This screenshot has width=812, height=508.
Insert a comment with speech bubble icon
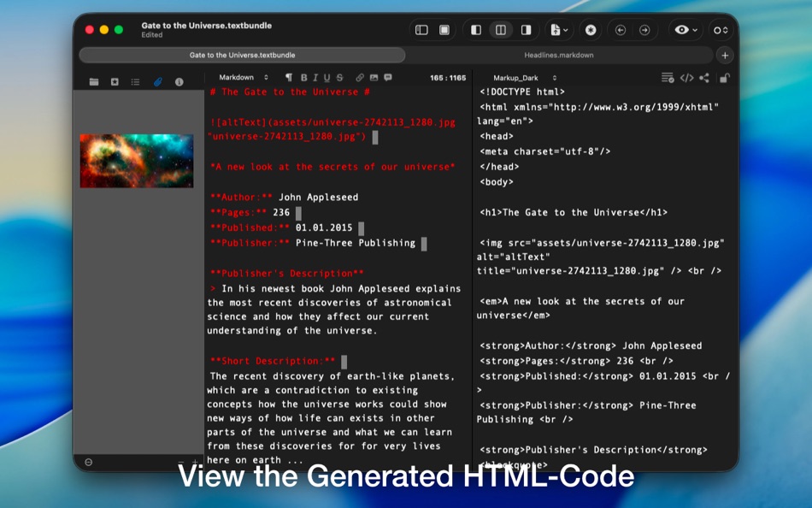388,77
